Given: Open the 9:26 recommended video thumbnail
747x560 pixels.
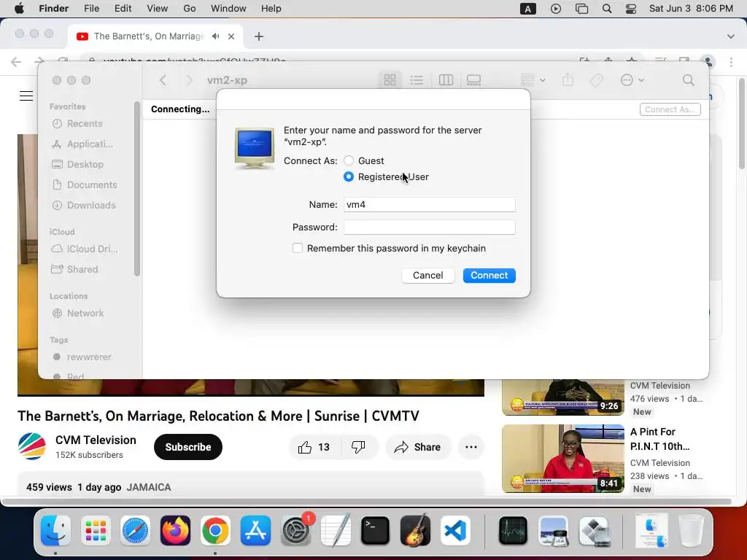Looking at the screenshot, I should pos(563,397).
